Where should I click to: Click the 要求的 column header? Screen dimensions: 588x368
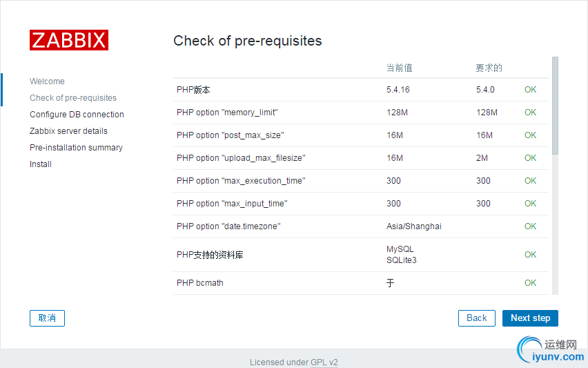(489, 68)
